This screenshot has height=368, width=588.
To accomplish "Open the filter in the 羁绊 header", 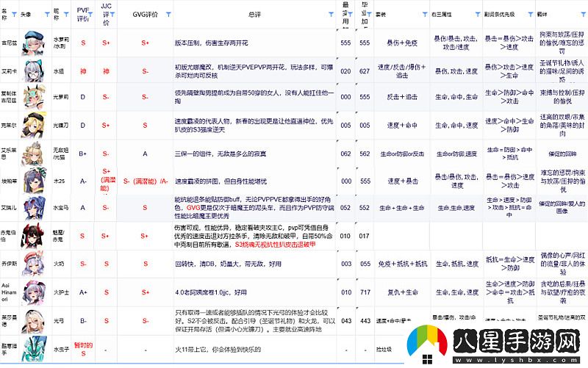I will pyautogui.click(x=584, y=15).
